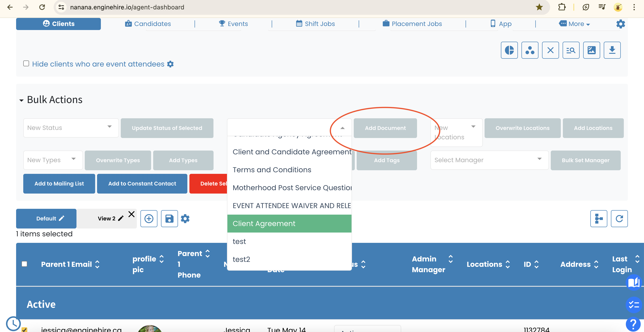Toggle the select-all checkbox in table header
644x332 pixels.
click(x=24, y=264)
